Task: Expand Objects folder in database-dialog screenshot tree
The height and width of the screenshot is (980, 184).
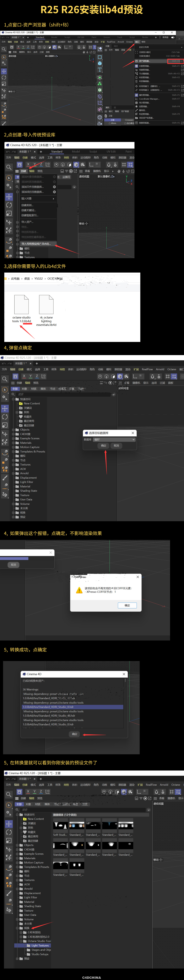Action: (13, 430)
